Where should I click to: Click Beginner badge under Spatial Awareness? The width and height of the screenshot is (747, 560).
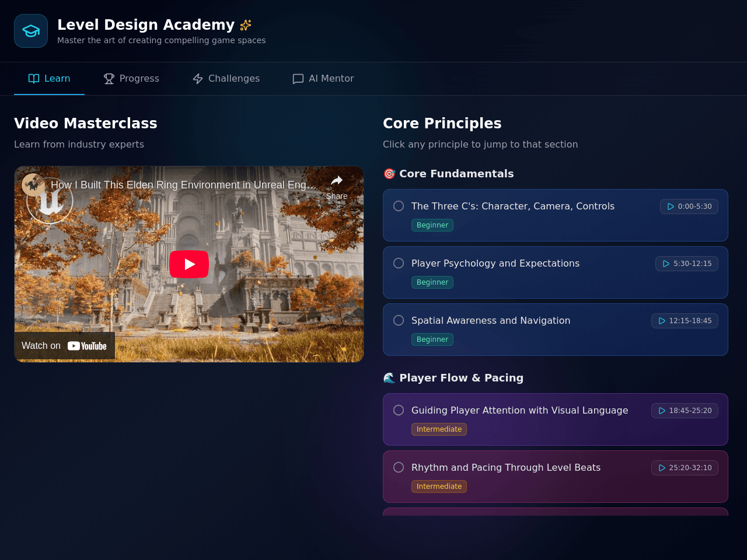[x=432, y=339]
